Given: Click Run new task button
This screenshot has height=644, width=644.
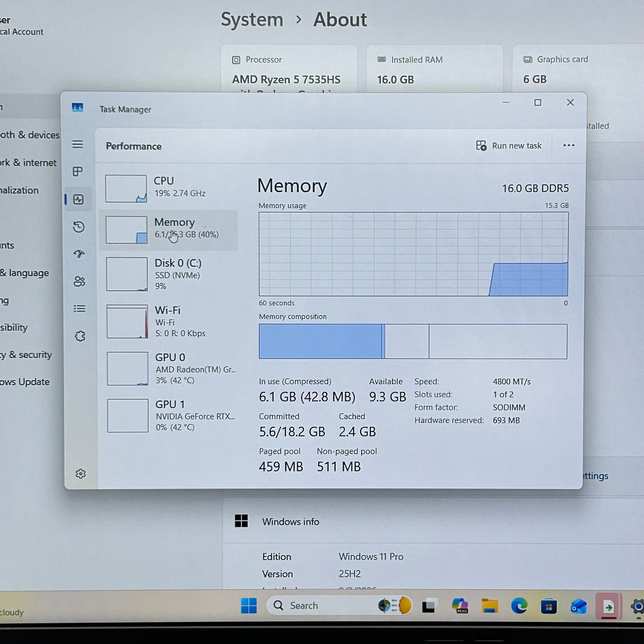Looking at the screenshot, I should coord(509,146).
